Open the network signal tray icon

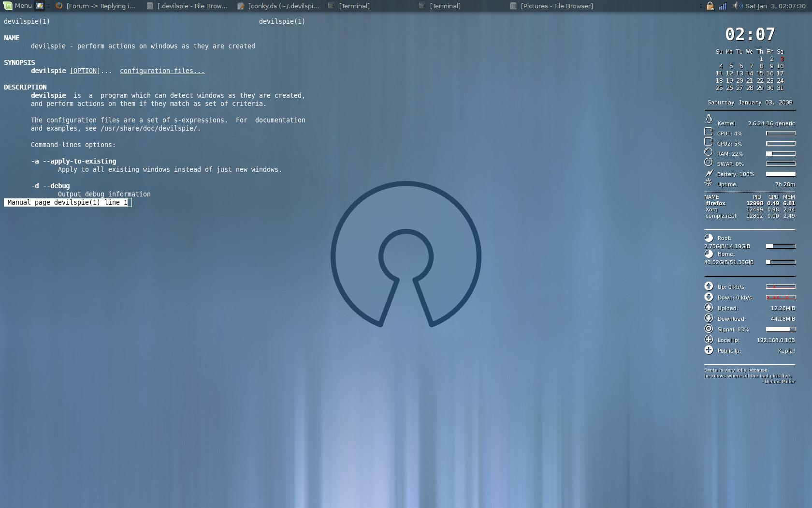click(723, 6)
